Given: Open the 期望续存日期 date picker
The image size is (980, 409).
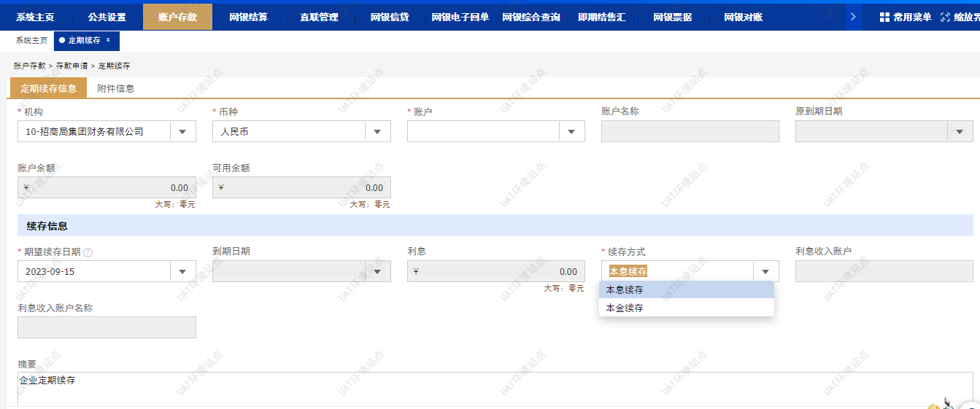Looking at the screenshot, I should (x=182, y=272).
